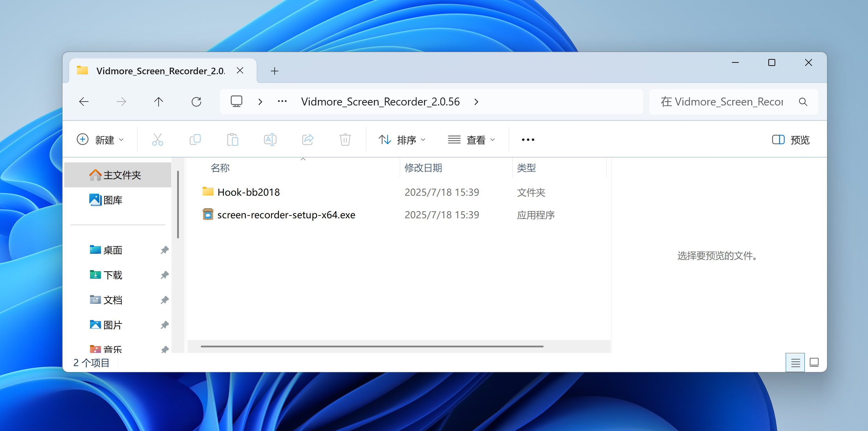Viewport: 868px width, 431px height.
Task: Go up one folder level
Action: tap(158, 102)
